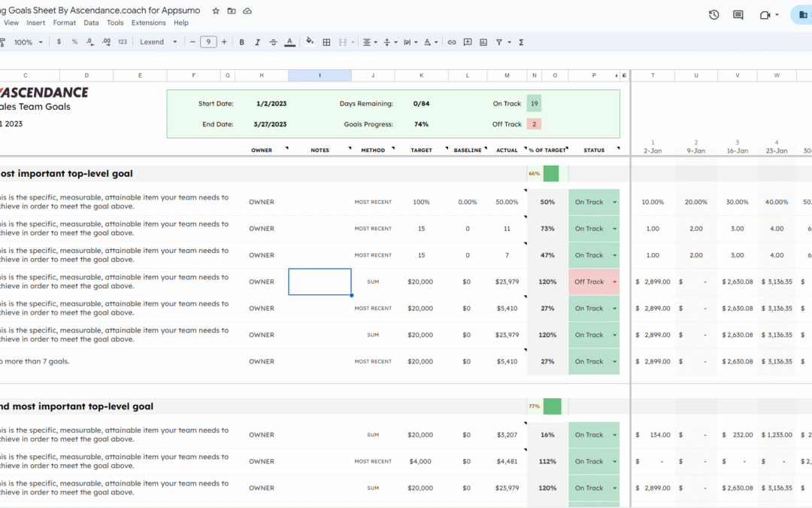The image size is (812, 508).
Task: Open the Extensions menu
Action: (148, 23)
